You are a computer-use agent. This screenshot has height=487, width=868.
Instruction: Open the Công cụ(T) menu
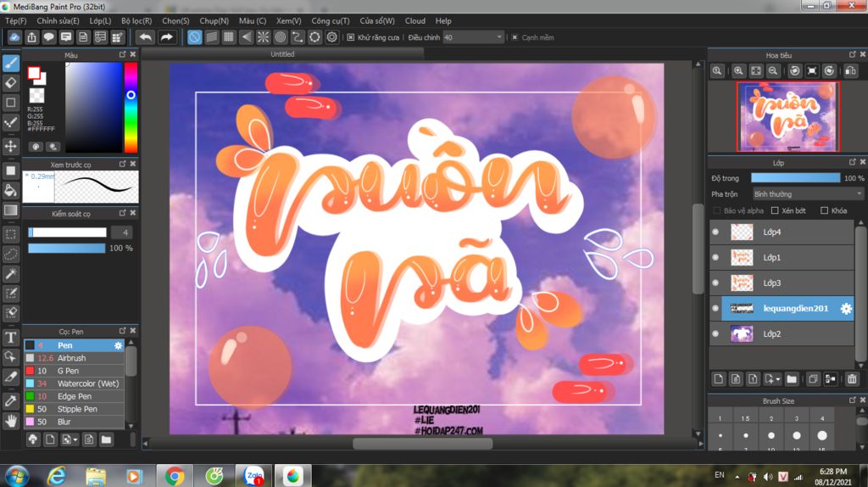coord(331,20)
